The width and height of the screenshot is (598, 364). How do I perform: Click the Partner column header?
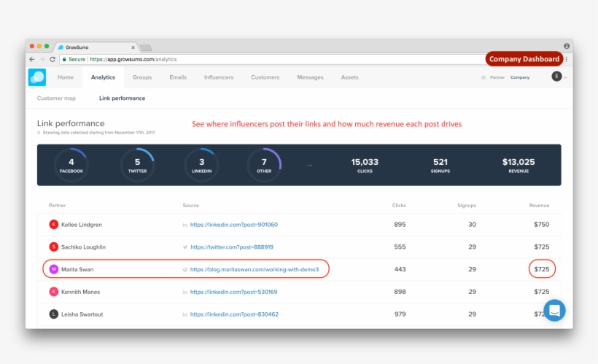click(x=57, y=205)
